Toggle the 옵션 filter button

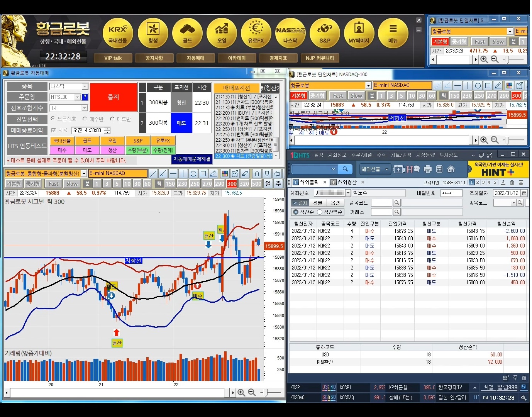click(x=335, y=203)
